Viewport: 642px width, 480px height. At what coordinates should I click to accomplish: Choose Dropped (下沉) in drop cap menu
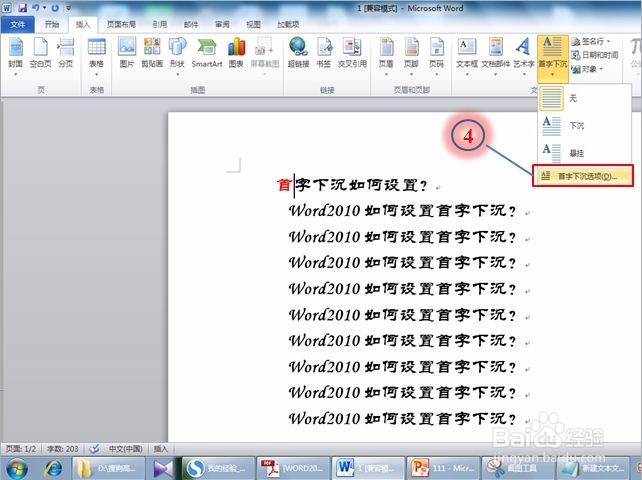coord(584,126)
